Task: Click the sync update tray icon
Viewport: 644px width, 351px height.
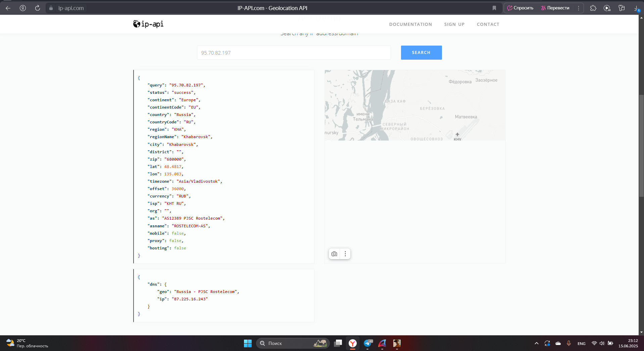Action: pos(547,343)
